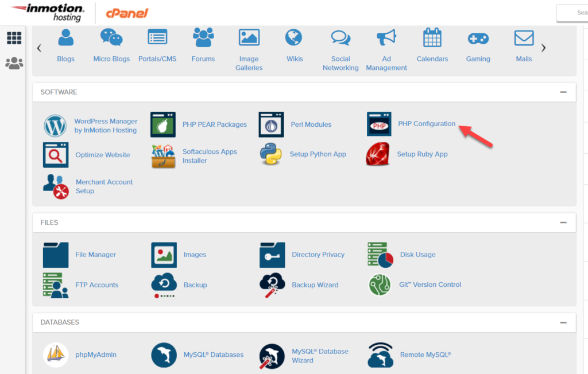Collapse the FILES section
588x374 pixels.
pyautogui.click(x=563, y=223)
